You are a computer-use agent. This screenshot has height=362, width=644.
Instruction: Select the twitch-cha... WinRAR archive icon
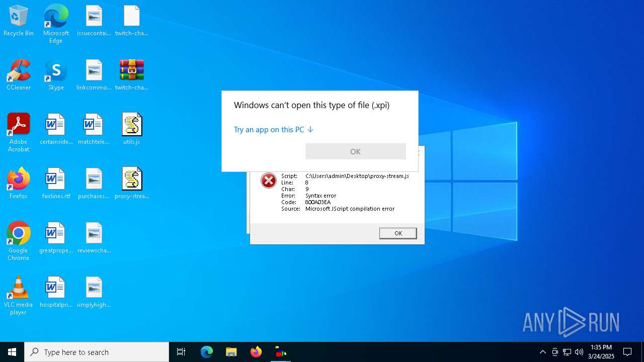pos(132,75)
